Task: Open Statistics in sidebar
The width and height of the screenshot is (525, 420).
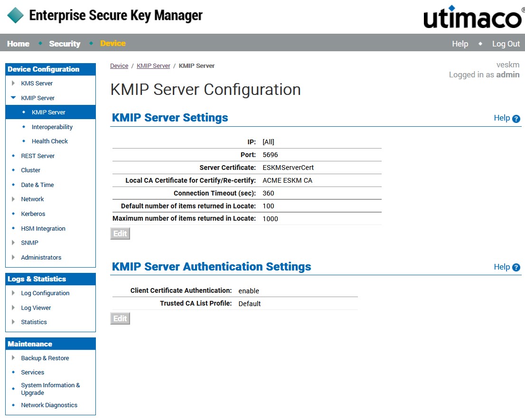Action: 34,322
